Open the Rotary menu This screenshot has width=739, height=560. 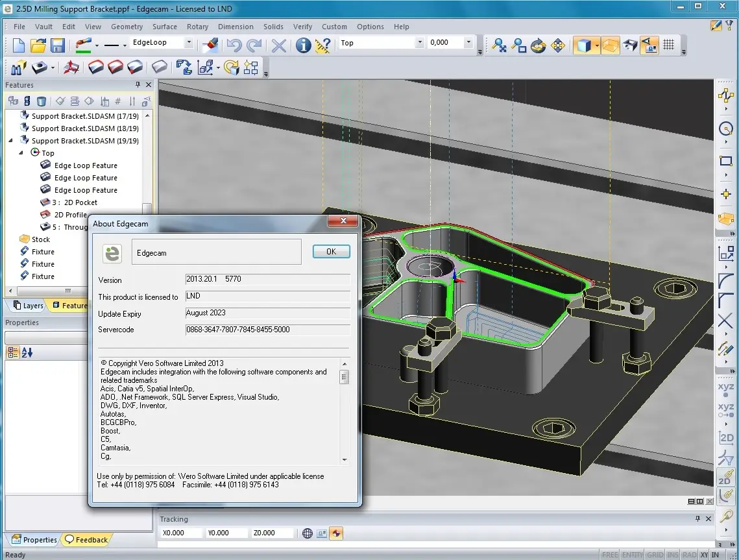197,27
